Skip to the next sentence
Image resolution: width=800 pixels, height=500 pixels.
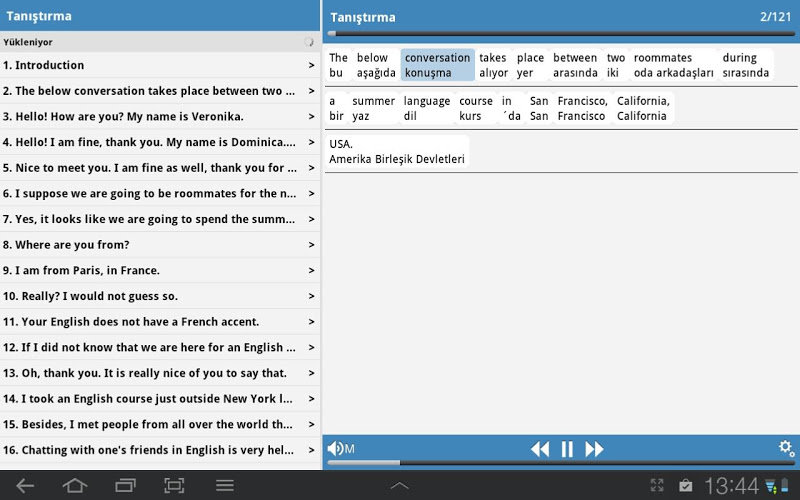click(x=594, y=449)
